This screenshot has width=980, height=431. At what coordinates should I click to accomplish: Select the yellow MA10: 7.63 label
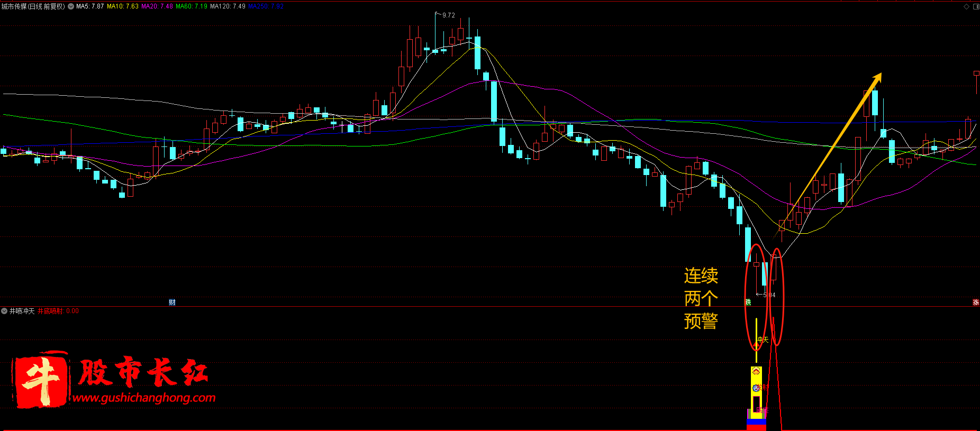[x=123, y=6]
